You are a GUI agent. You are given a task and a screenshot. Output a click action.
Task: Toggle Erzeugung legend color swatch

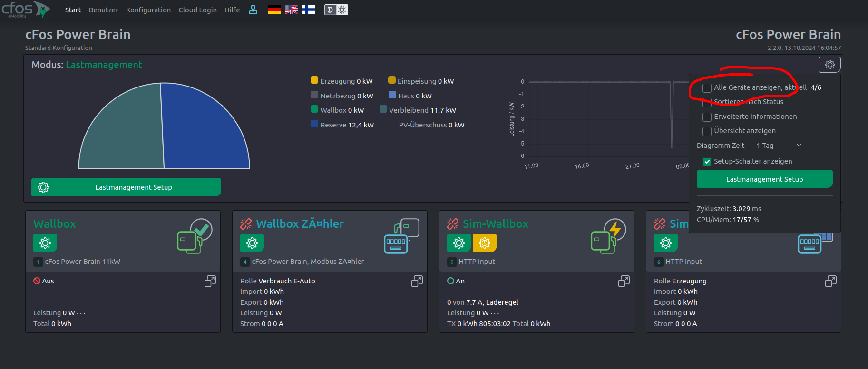314,80
